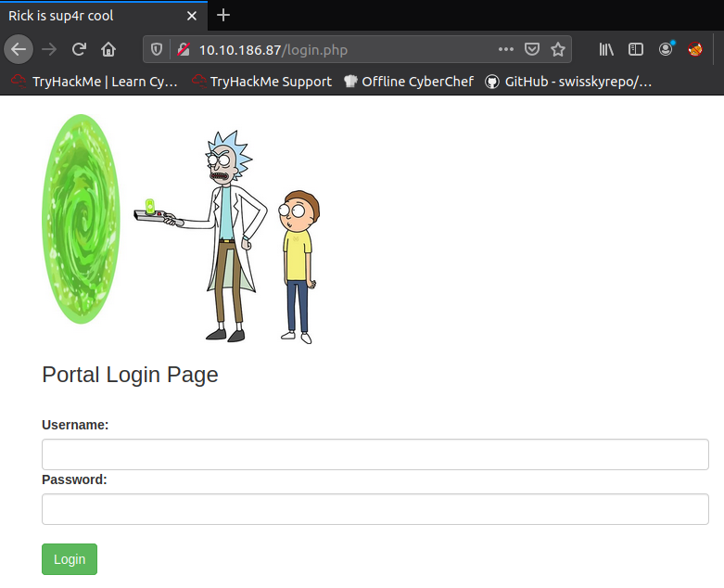Click the Rick and Morty portal image

click(181, 229)
